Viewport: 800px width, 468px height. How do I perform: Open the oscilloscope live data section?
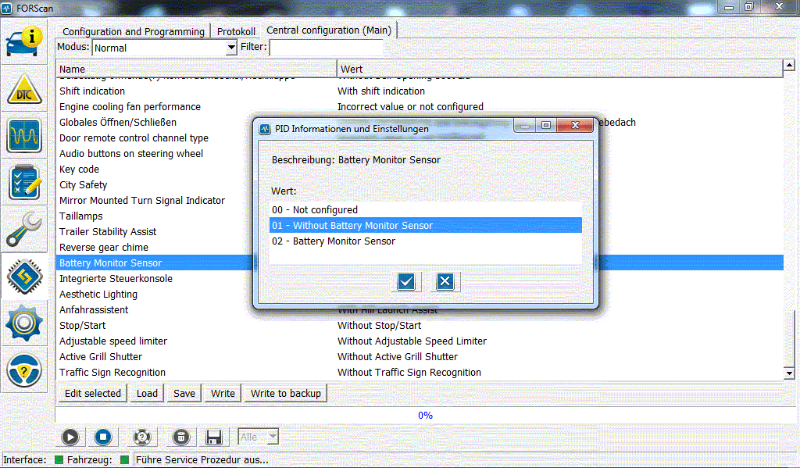click(24, 135)
